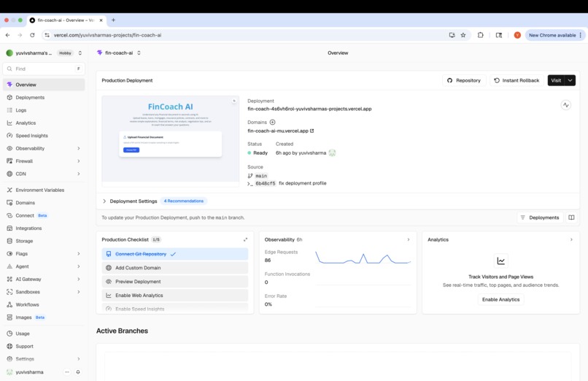Screen dimensions: 588x381
Task: Click the Workflows sidebar icon
Action: point(9,305)
